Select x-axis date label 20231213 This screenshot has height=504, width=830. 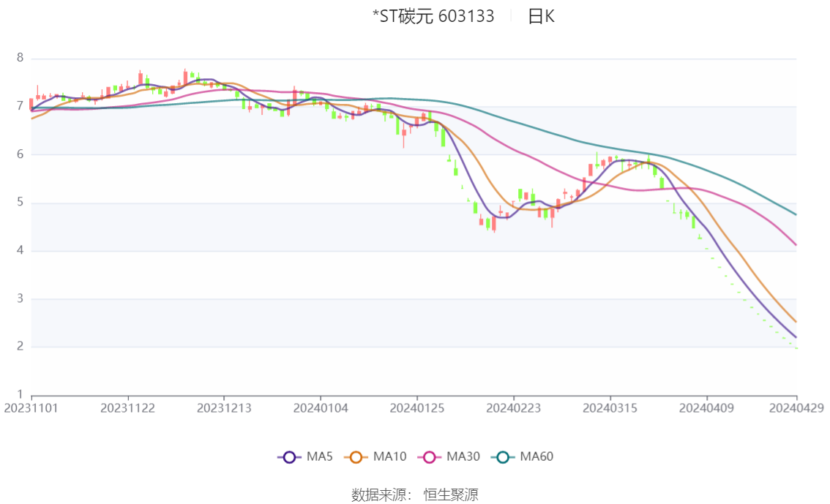[x=224, y=408]
